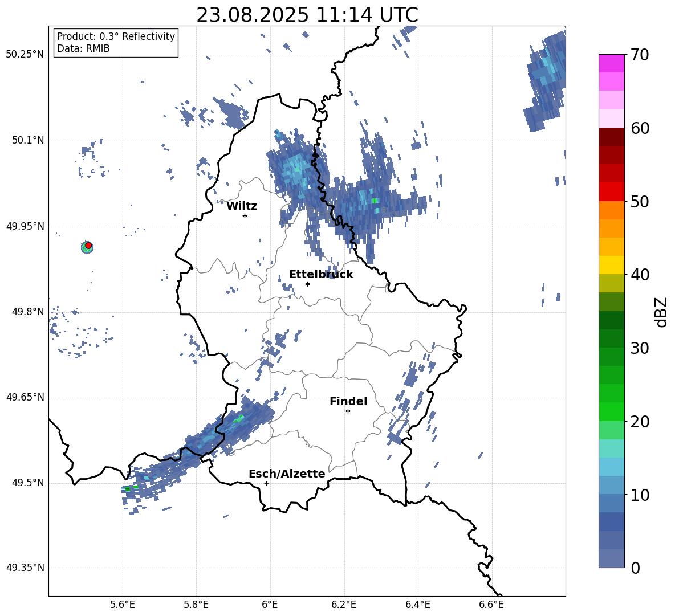Click the 49.65°N latitude label
Viewport: 675px width, 616px height.
[25, 397]
